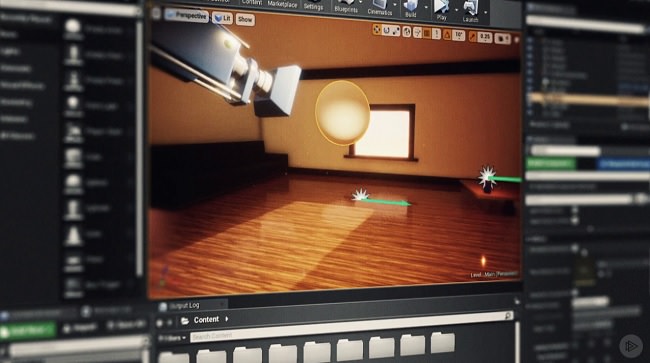Image resolution: width=650 pixels, height=363 pixels.
Task: Open the Cinematics toolbar icon
Action: tap(380, 7)
